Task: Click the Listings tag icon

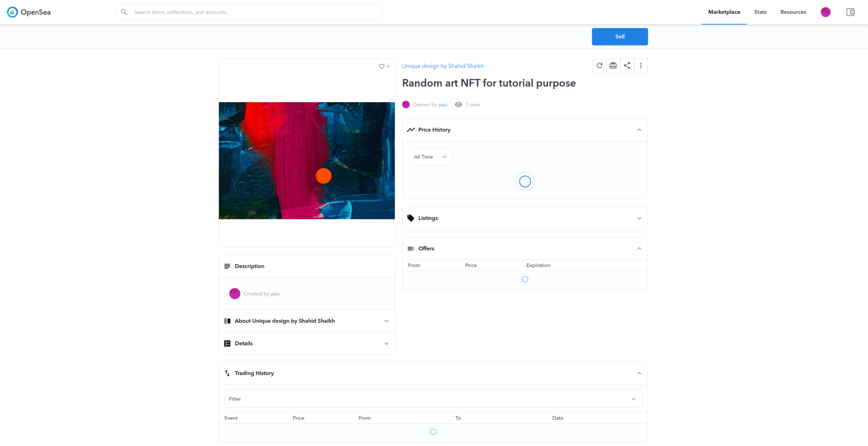Action: pos(411,218)
